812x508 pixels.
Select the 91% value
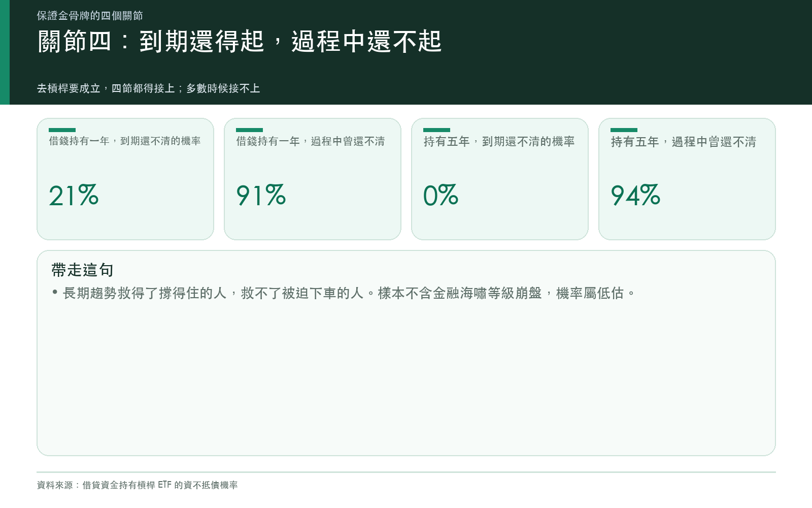pyautogui.click(x=261, y=196)
